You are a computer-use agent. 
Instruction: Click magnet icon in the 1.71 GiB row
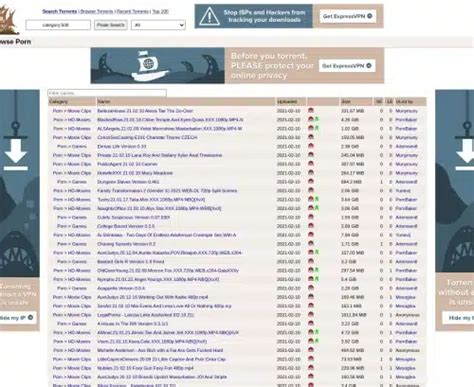[311, 243]
